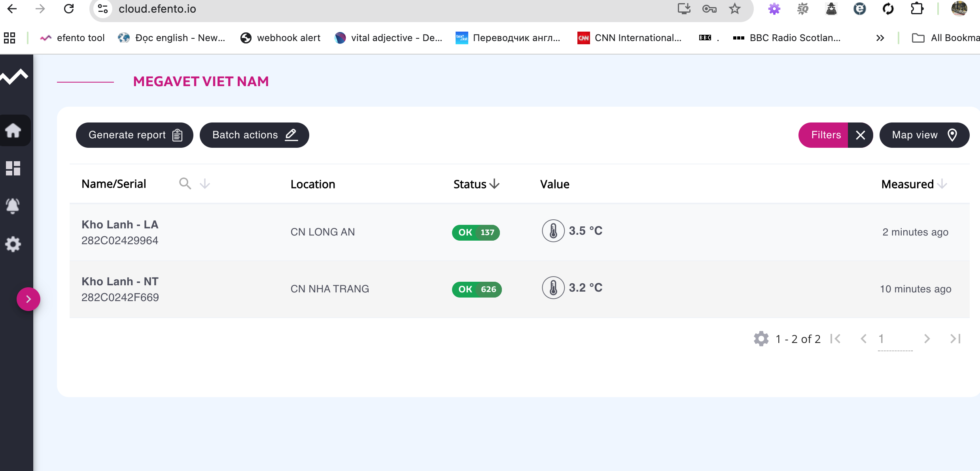This screenshot has width=980, height=471.
Task: Click the OK 137 status badge
Action: pyautogui.click(x=476, y=232)
